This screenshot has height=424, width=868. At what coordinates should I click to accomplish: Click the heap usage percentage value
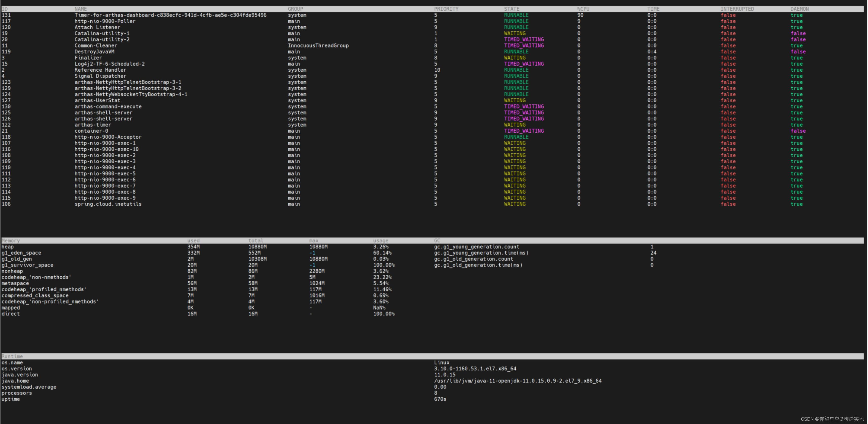click(381, 247)
